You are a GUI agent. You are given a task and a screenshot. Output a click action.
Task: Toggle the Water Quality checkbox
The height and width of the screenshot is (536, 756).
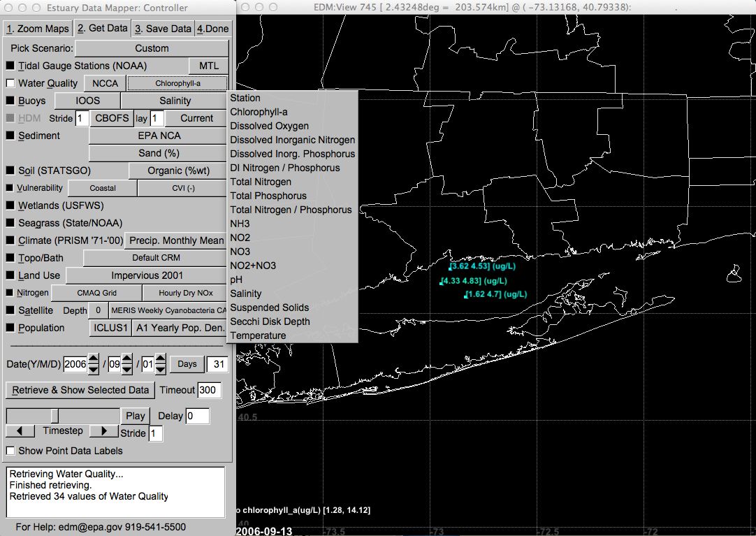pyautogui.click(x=10, y=83)
